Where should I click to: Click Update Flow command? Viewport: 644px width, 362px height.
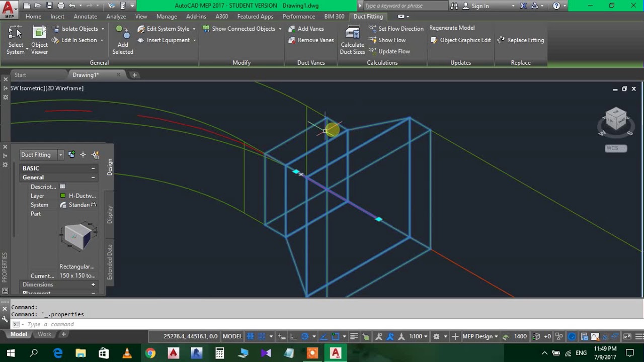[x=389, y=51]
